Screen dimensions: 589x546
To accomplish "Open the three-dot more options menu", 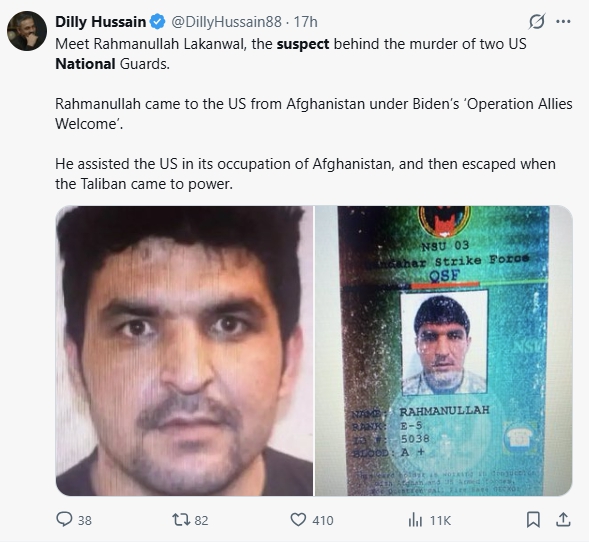I will coord(563,21).
